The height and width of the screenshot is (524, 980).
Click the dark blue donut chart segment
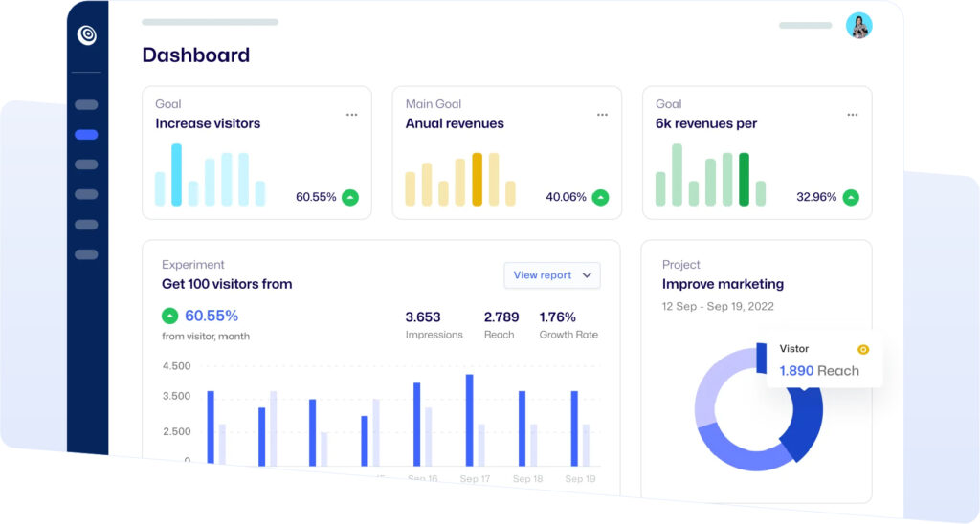coord(804,426)
